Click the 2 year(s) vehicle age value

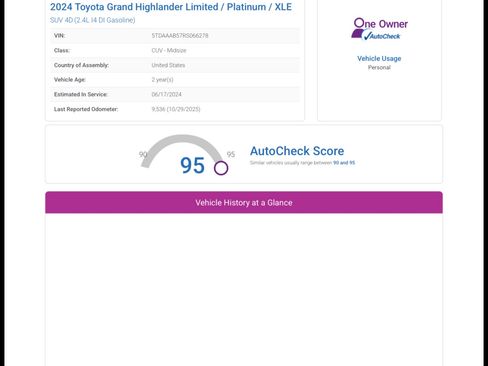tap(162, 80)
